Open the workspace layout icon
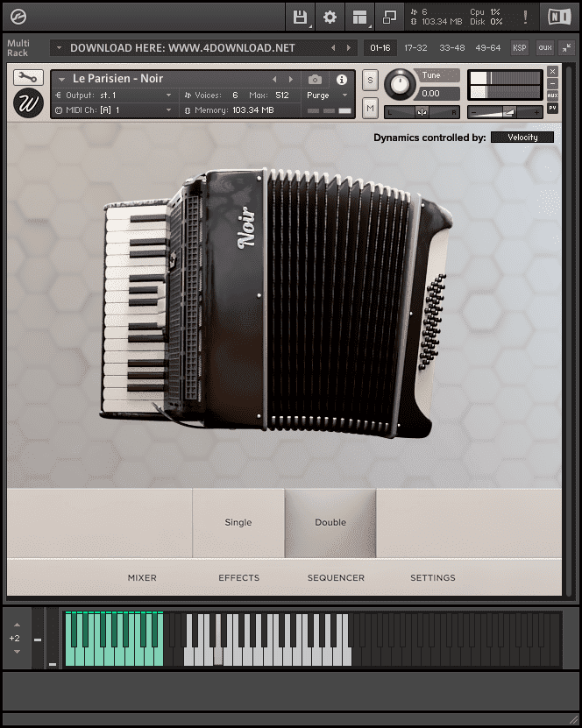This screenshot has height=728, width=582. [x=359, y=17]
